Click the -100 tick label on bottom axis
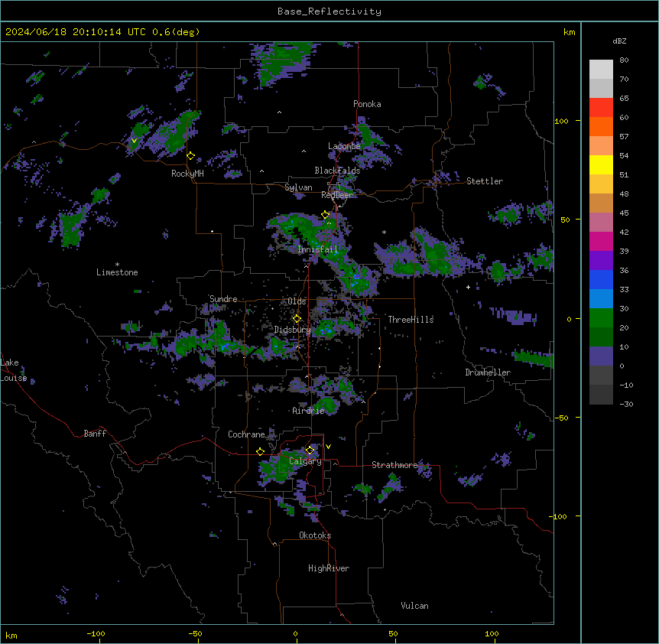The height and width of the screenshot is (644, 659). [96, 633]
